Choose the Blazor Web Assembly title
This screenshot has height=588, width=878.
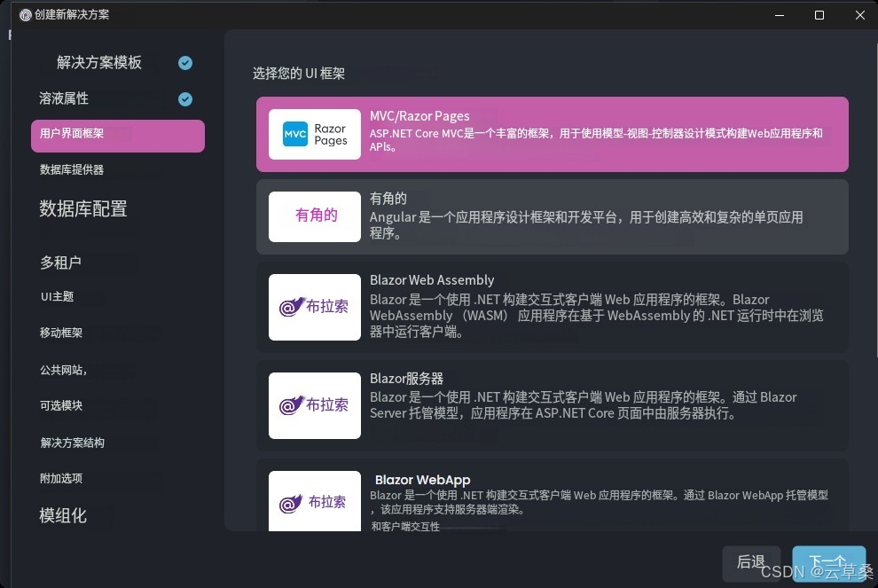tap(432, 280)
